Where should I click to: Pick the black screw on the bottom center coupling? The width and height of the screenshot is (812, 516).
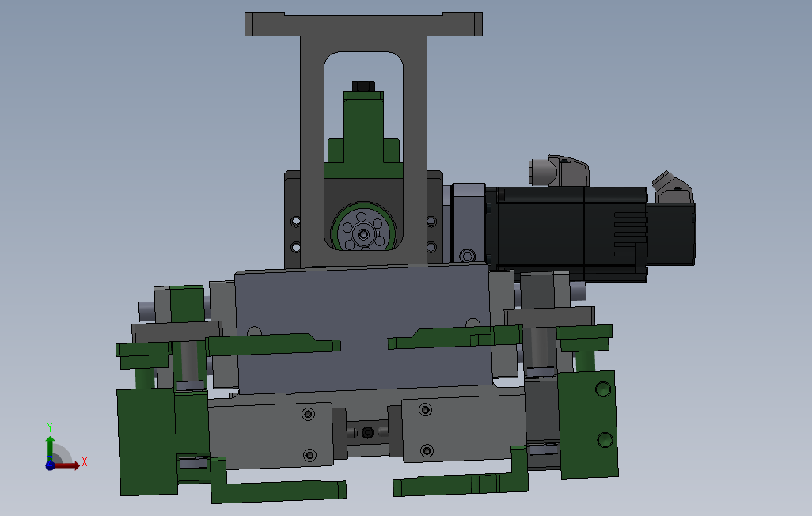click(368, 432)
